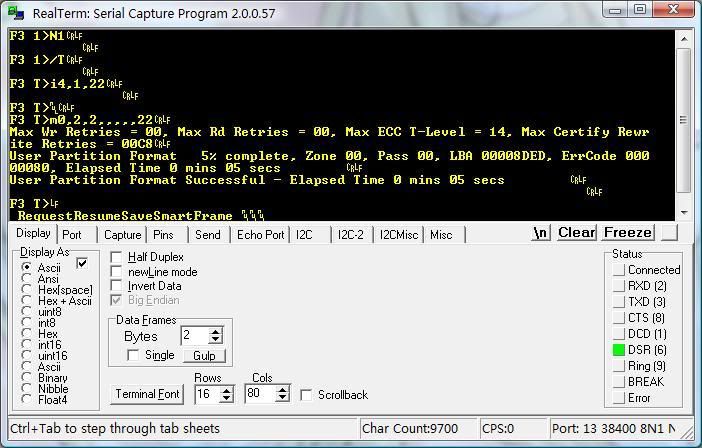Viewport: 702px width, 448px height.
Task: Select the first Ascii display radio button
Action: 27,267
